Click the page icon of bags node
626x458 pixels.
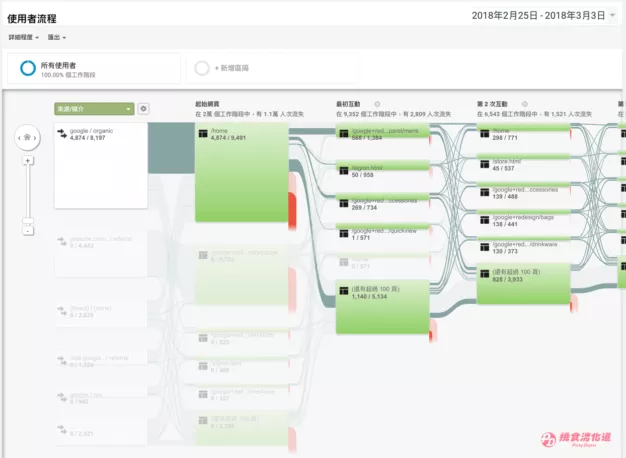tap(485, 220)
